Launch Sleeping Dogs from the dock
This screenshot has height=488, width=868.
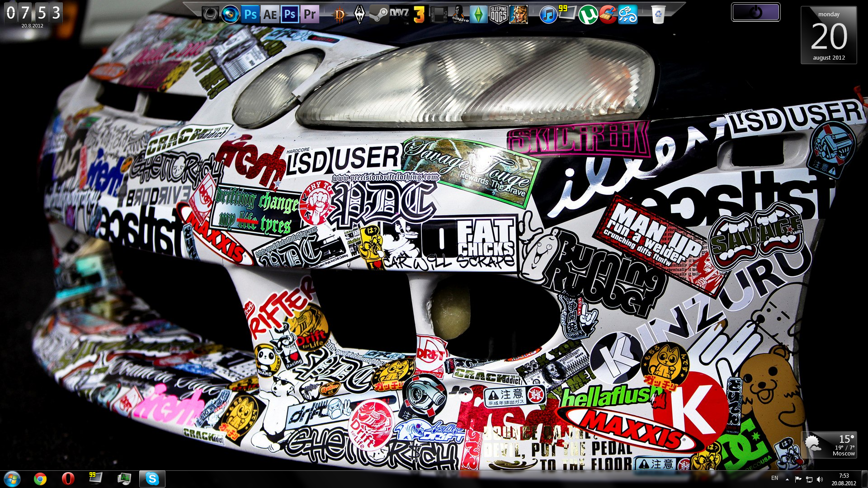[x=499, y=14]
